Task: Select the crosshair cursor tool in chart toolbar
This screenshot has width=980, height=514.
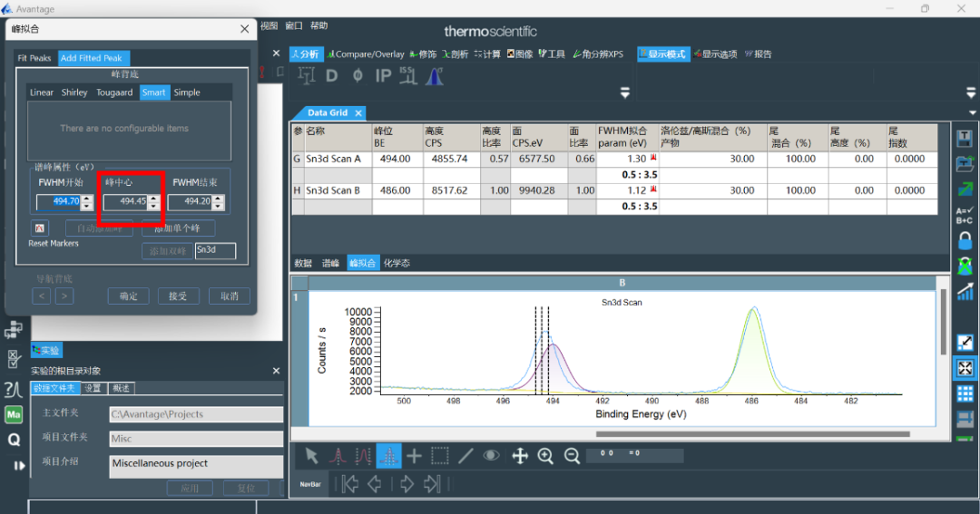Action: (414, 456)
